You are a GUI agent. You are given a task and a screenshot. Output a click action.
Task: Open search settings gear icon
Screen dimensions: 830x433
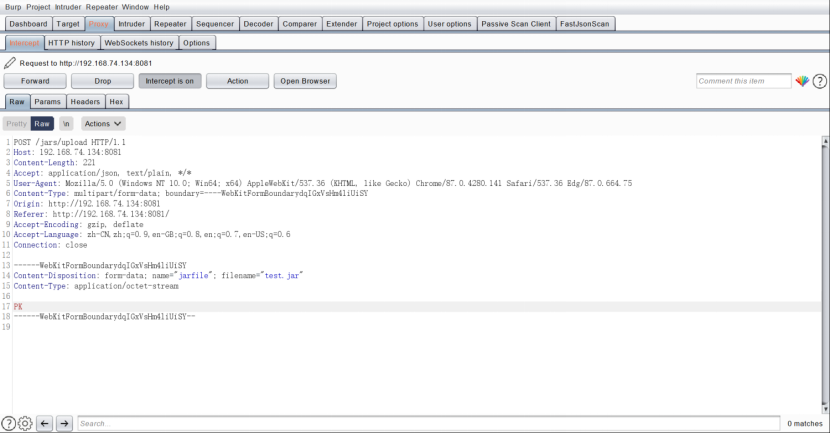[25, 423]
